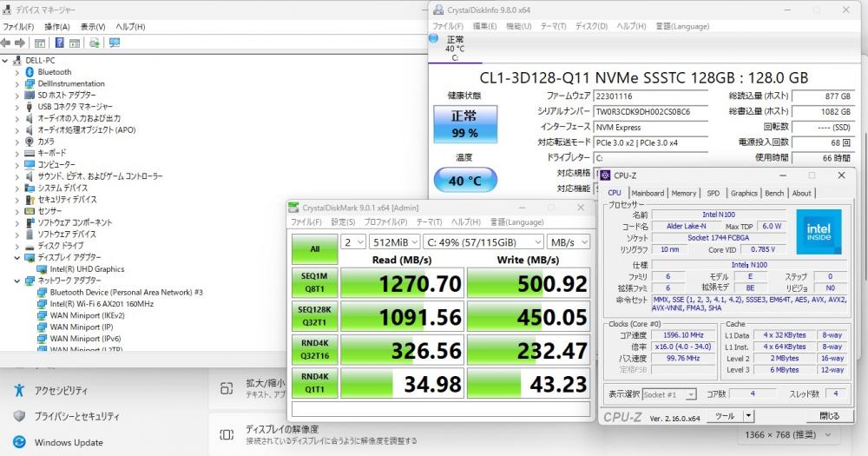Open the 512MiB test size dropdown
868x456 pixels.
tap(395, 242)
